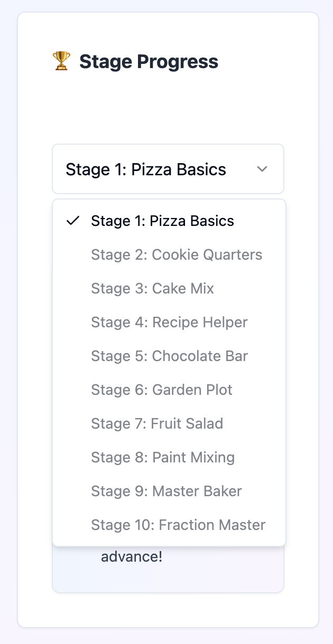Pick Stage 3: Cake Mix option

coord(152,288)
